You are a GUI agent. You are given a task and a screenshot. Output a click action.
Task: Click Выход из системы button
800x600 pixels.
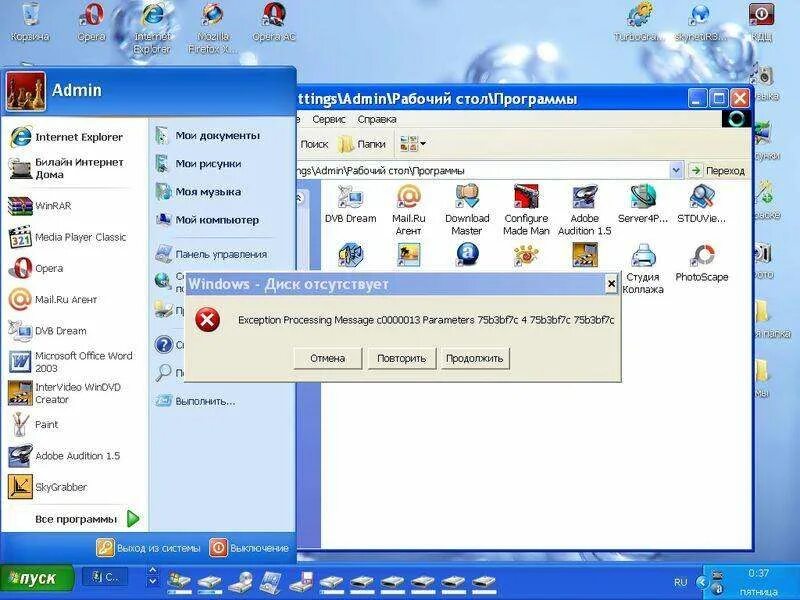(148, 548)
